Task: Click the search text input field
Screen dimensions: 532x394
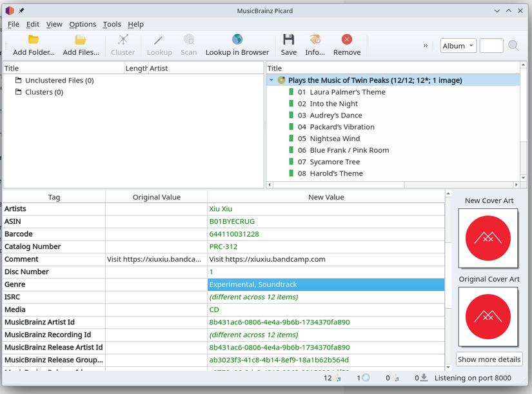Action: (491, 46)
